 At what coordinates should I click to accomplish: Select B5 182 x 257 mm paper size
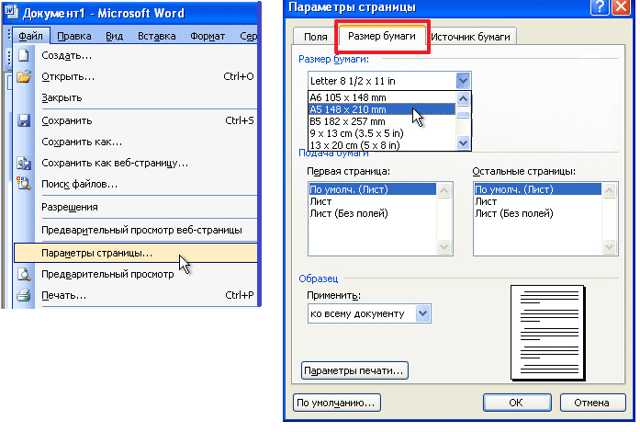point(382,121)
